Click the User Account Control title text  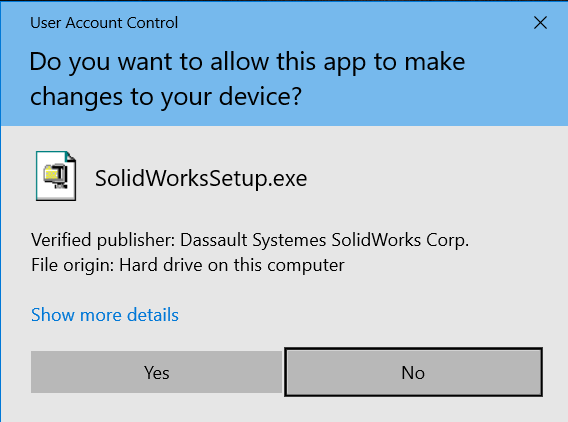pyautogui.click(x=104, y=23)
